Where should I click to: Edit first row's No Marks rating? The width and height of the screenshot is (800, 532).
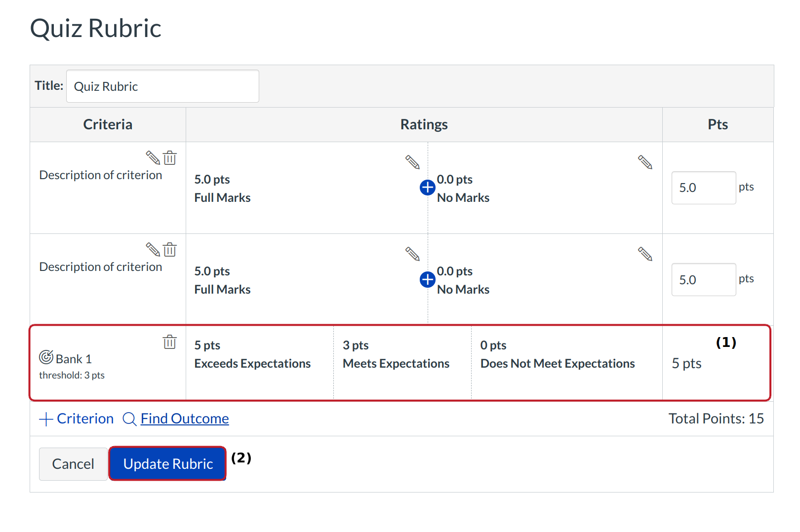645,162
